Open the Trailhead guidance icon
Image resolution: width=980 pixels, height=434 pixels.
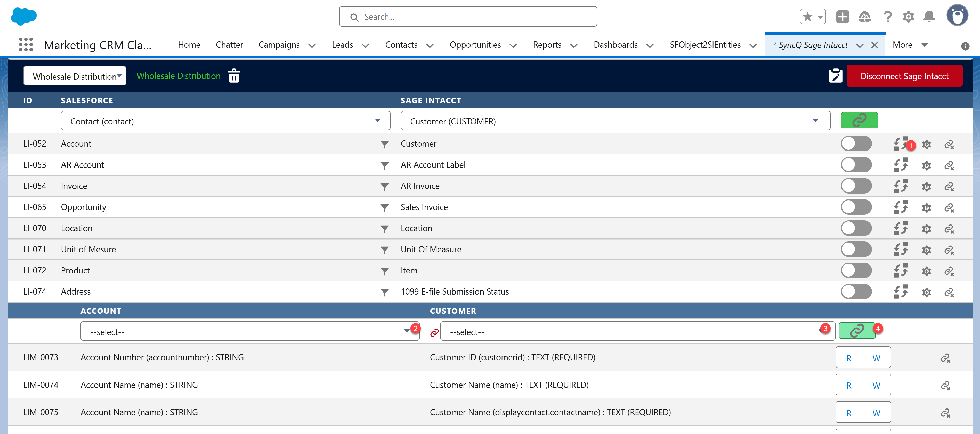tap(864, 17)
